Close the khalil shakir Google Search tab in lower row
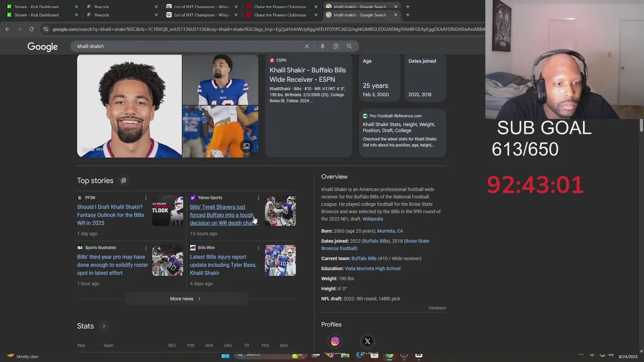 [x=395, y=15]
